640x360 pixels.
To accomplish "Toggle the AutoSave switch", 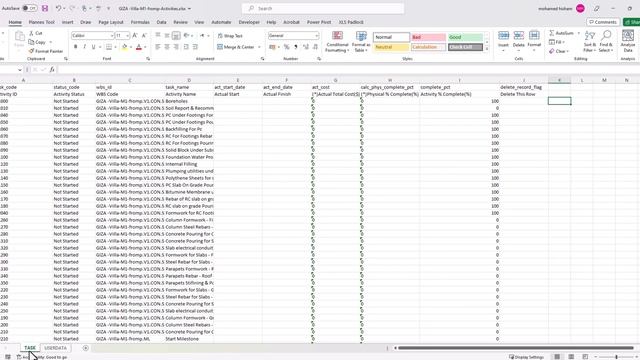I will point(29,8).
